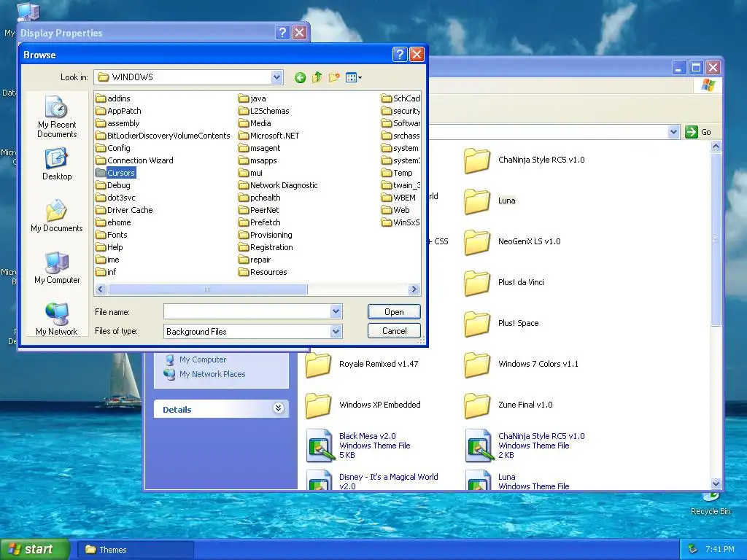Expand the Look in WINDOWS dropdown
Screen dimensions: 747x560
(276, 77)
